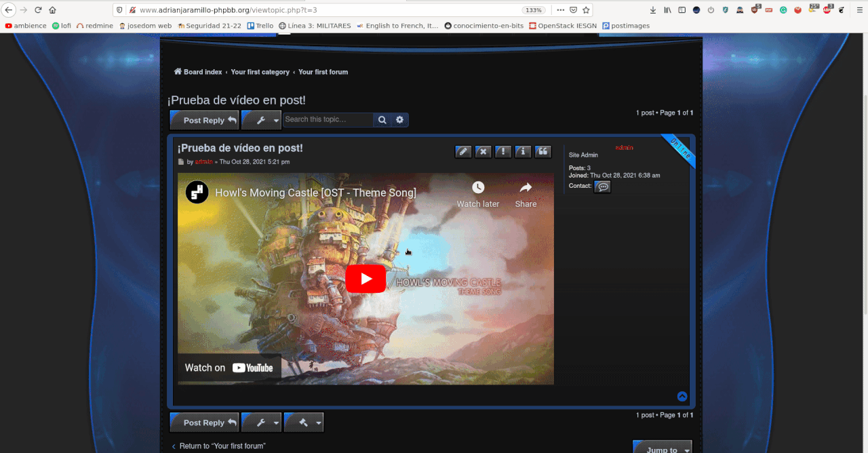Screen dimensions: 868x453
Task: Click the admin author link after 'by'
Action: [x=203, y=162]
